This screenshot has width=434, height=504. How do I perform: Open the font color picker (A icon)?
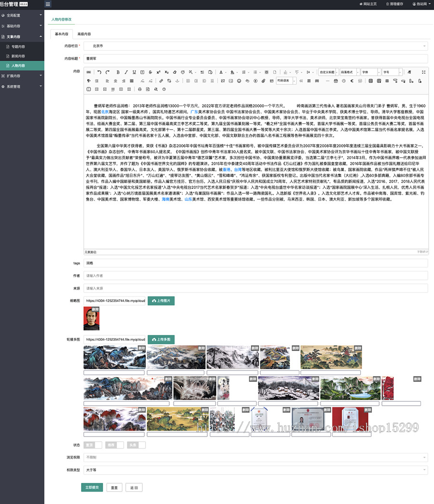click(x=221, y=72)
